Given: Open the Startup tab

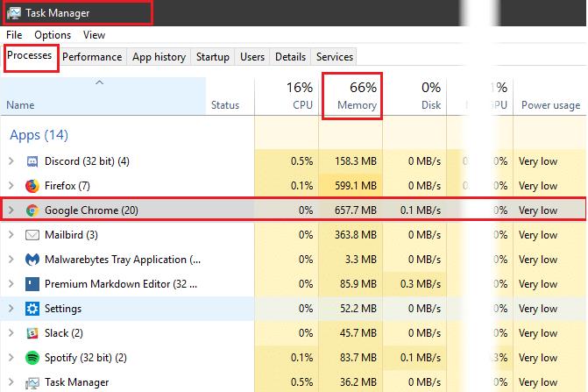Looking at the screenshot, I should pos(213,57).
